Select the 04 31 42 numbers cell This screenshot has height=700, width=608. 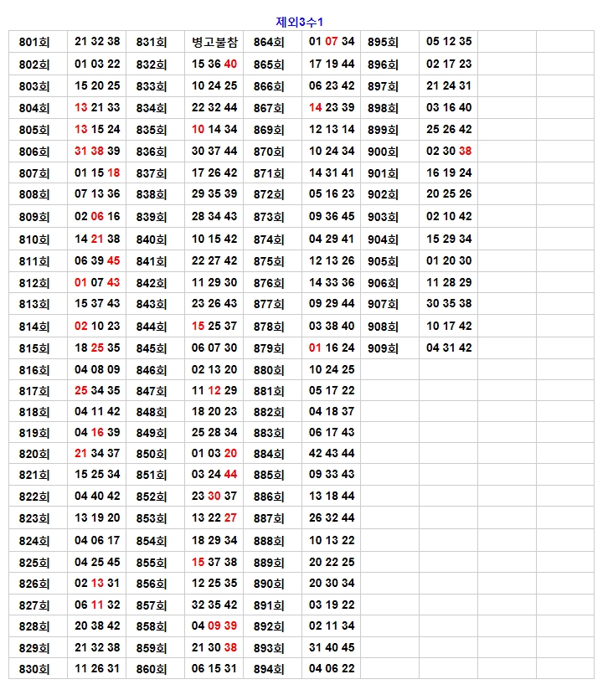coord(449,348)
